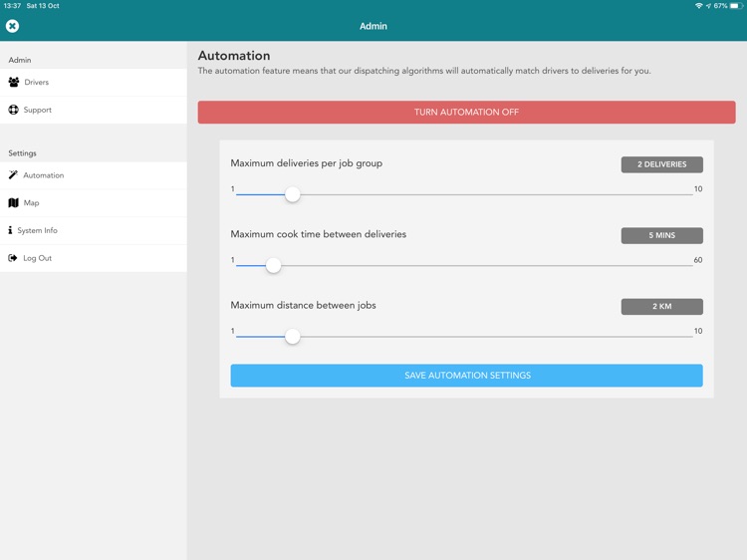The height and width of the screenshot is (560, 747).
Task: Click the Wi-Fi status icon
Action: [699, 6]
